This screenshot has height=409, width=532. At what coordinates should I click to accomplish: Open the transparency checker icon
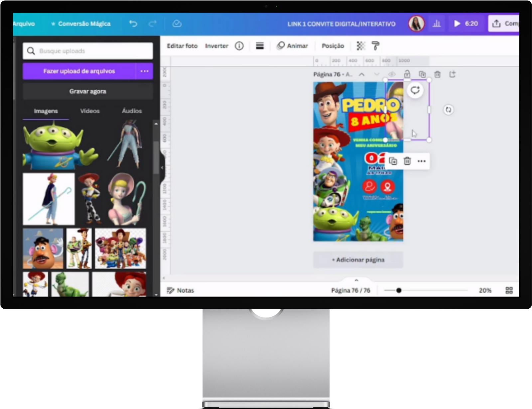361,46
